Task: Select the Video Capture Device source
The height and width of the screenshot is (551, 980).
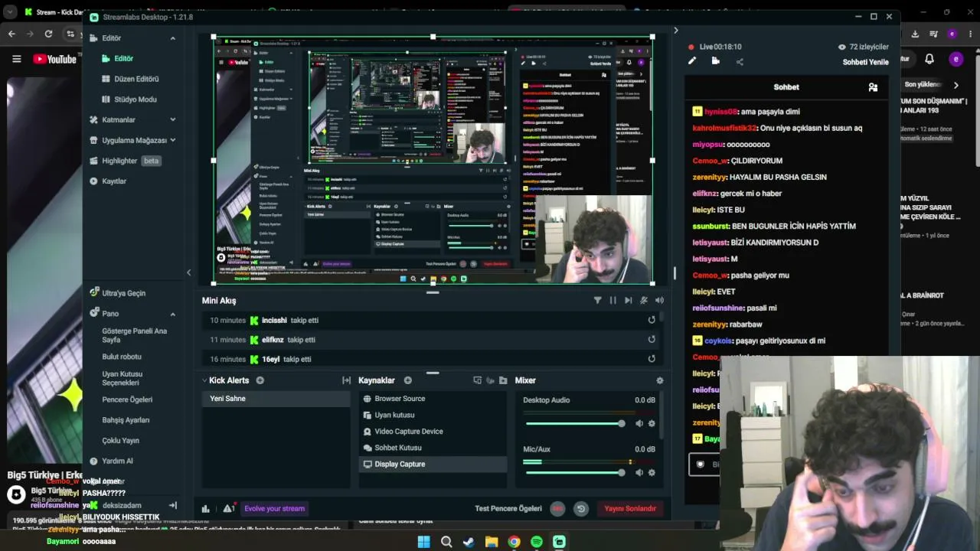Action: pyautogui.click(x=433, y=432)
